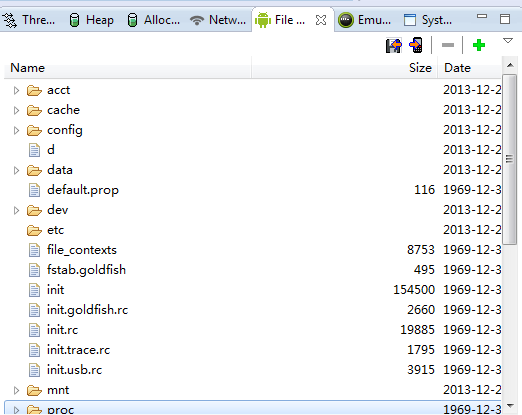
Task: Open the view menu triangle in toolbar
Action: tap(508, 41)
